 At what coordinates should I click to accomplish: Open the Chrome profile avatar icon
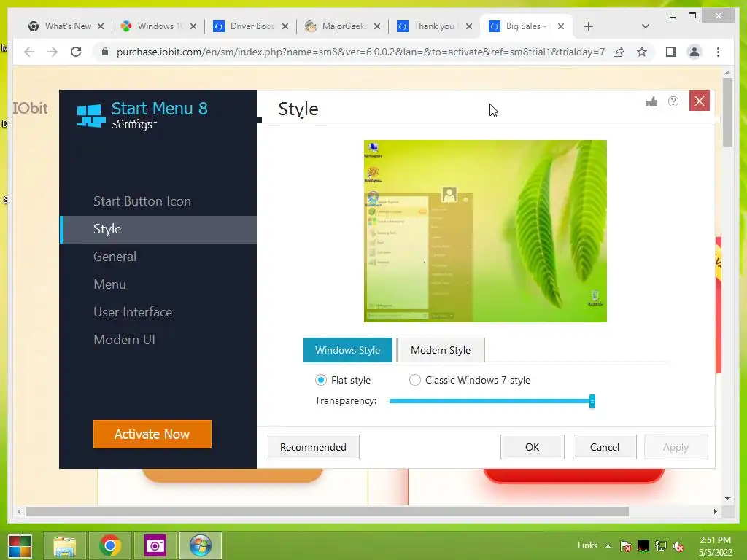[x=694, y=52]
